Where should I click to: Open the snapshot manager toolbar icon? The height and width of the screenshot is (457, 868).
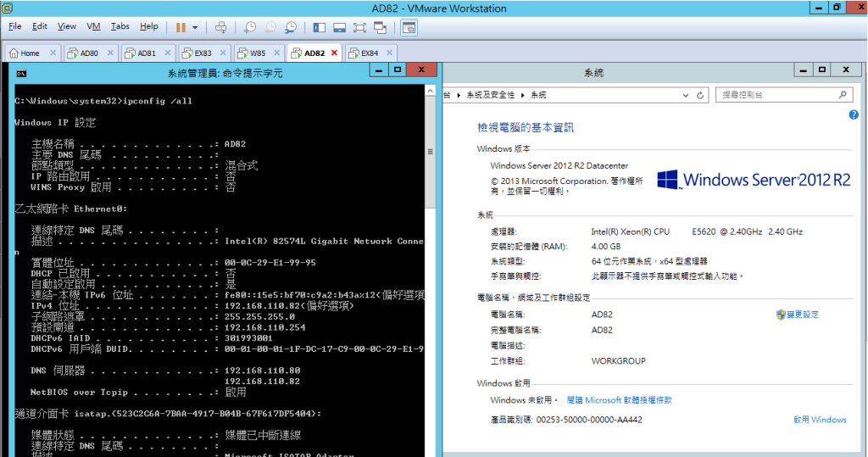coord(289,27)
